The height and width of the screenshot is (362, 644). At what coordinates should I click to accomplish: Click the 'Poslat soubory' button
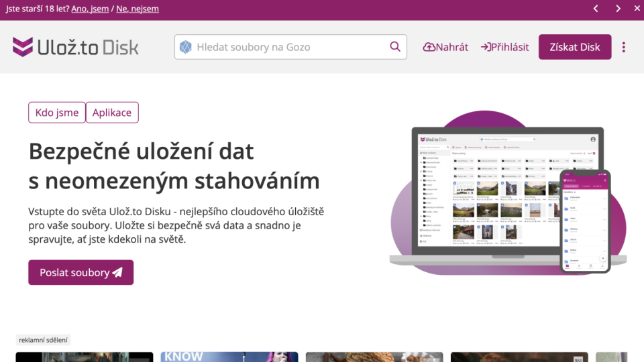click(x=81, y=272)
